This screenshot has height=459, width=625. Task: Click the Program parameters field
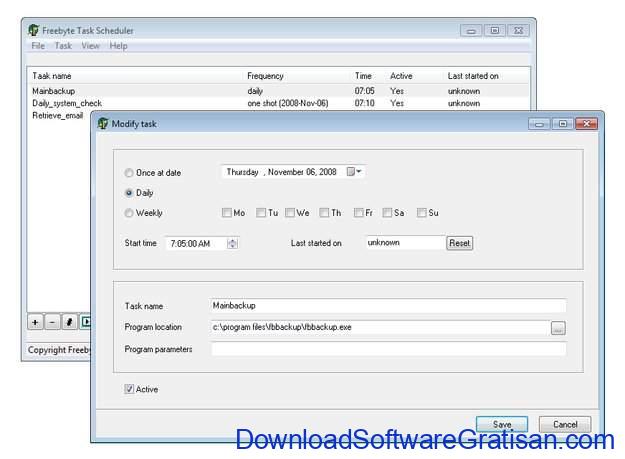(x=387, y=349)
